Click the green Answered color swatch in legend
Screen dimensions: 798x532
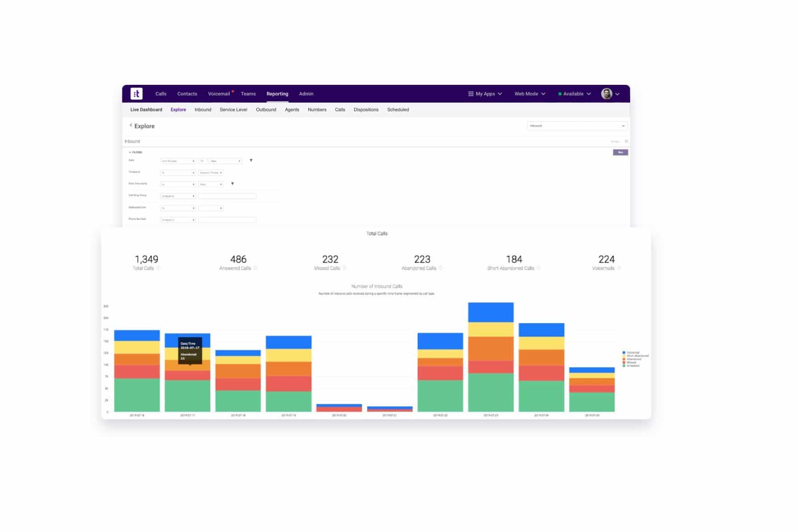[x=624, y=366]
